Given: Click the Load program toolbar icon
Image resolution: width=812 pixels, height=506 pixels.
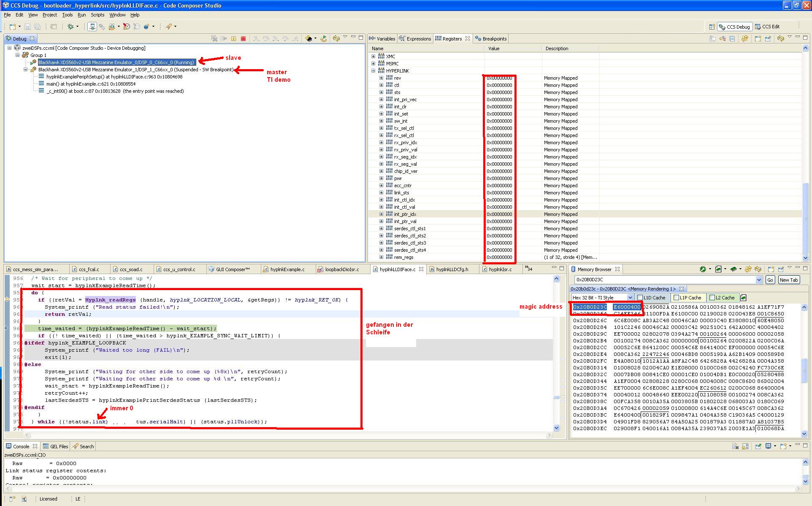Looking at the screenshot, I should tap(112, 27).
